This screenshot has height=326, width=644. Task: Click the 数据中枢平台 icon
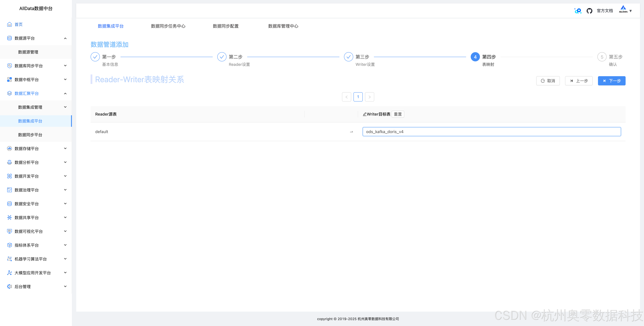(9, 79)
